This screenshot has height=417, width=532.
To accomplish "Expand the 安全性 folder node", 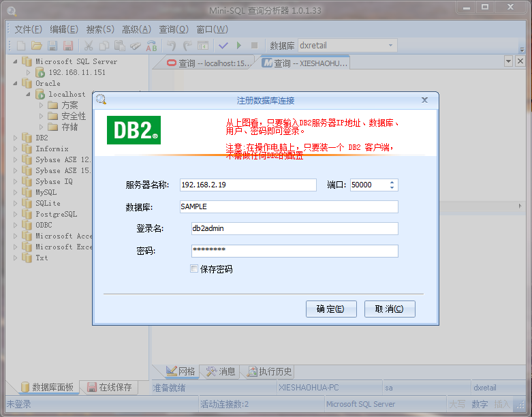I will [x=41, y=116].
